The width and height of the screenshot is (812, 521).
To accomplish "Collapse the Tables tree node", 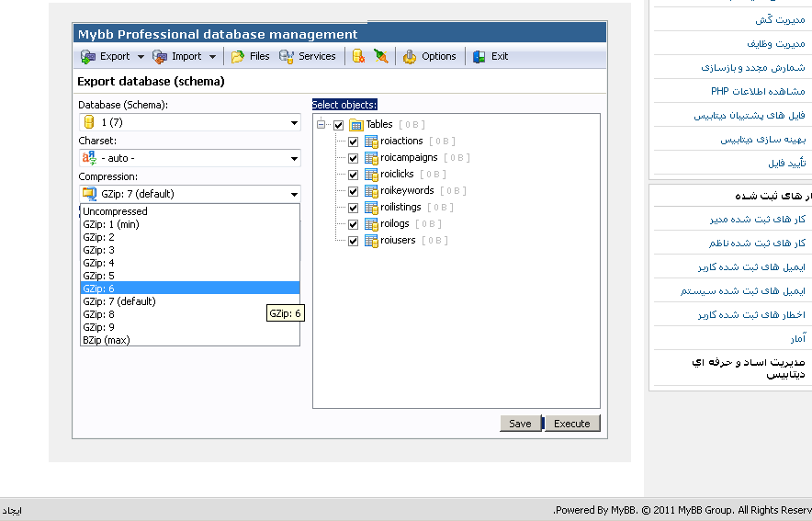I will 321,125.
